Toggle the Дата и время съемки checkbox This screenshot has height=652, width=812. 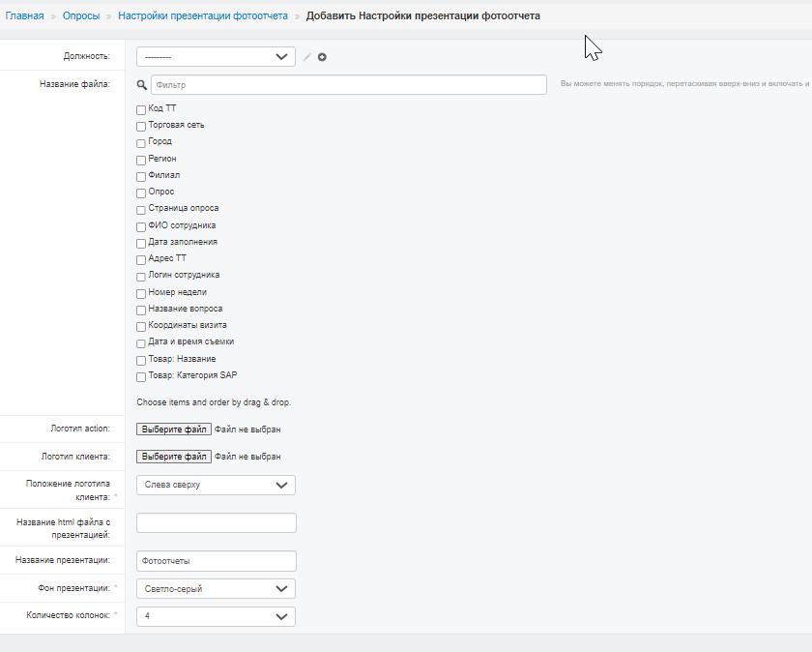coord(141,343)
